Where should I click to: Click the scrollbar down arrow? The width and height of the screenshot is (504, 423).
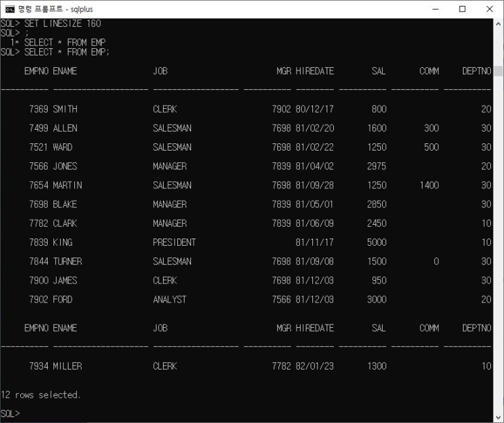click(498, 417)
